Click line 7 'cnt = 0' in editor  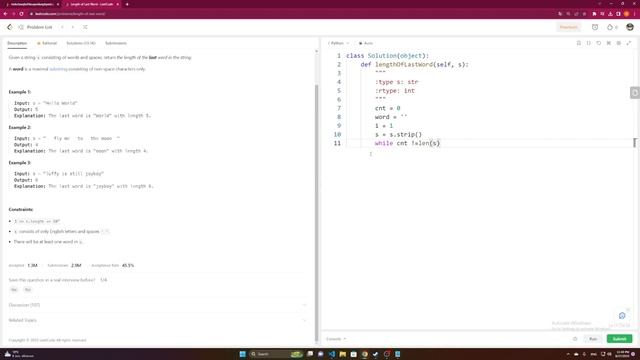(388, 108)
